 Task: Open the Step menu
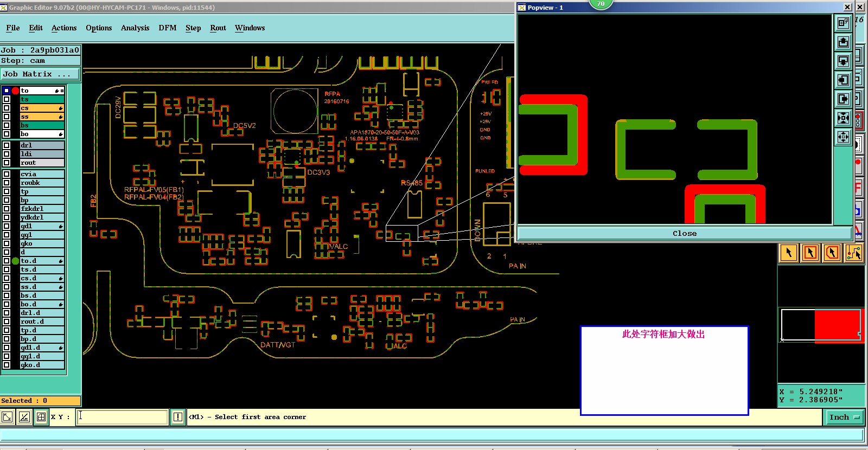pos(193,28)
